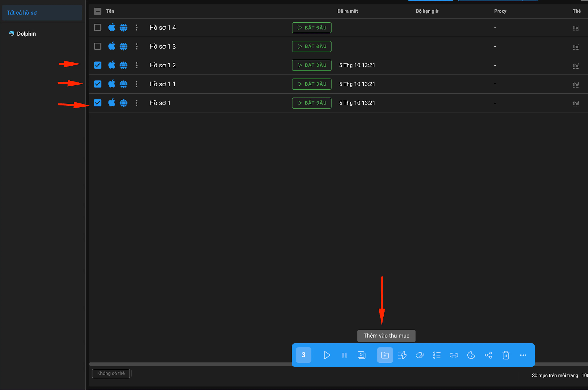The image size is (588, 390).
Task: Click the play icon in bulk action bar
Action: pyautogui.click(x=327, y=355)
